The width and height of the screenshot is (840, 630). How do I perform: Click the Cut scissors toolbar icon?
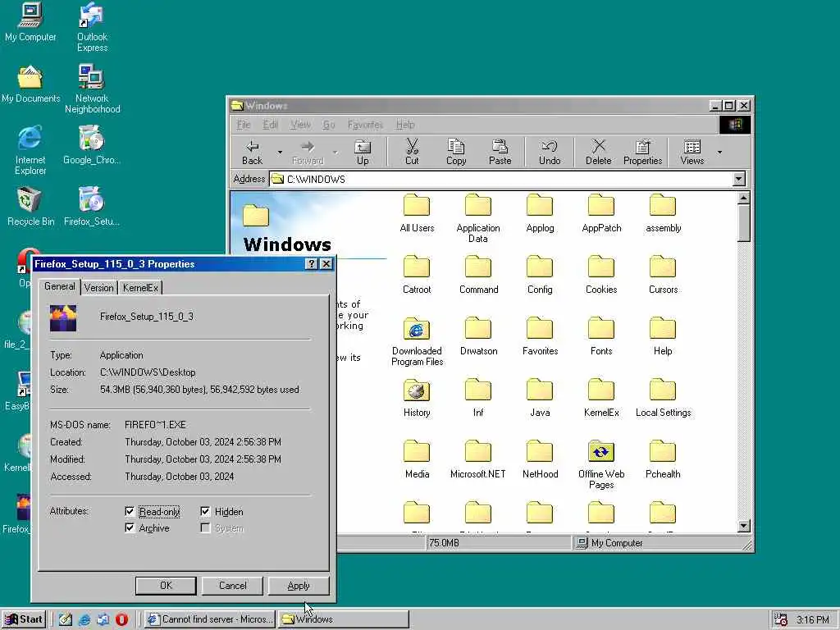pyautogui.click(x=412, y=152)
